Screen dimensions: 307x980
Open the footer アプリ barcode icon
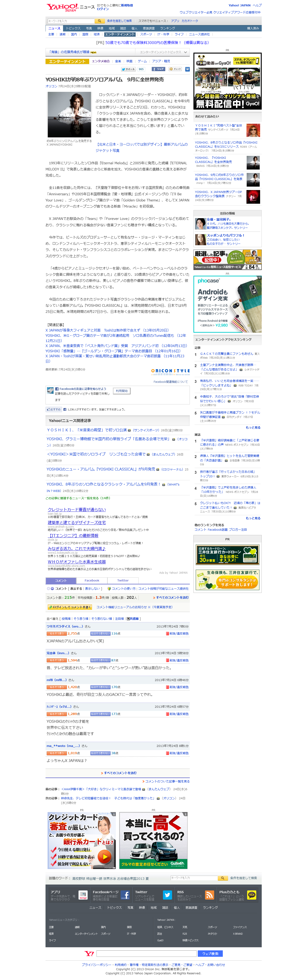(x=83, y=895)
